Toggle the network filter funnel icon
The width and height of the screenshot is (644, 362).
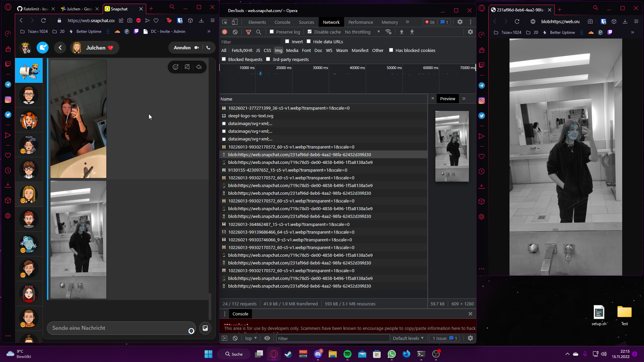pos(249,32)
